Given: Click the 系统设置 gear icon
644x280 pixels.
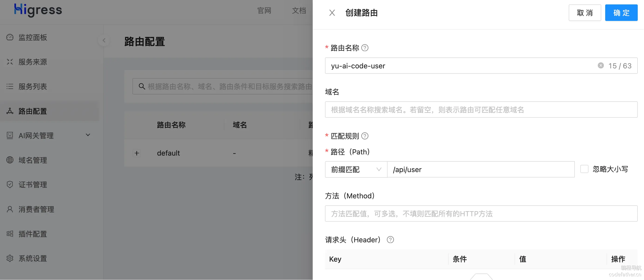Looking at the screenshot, I should point(10,258).
